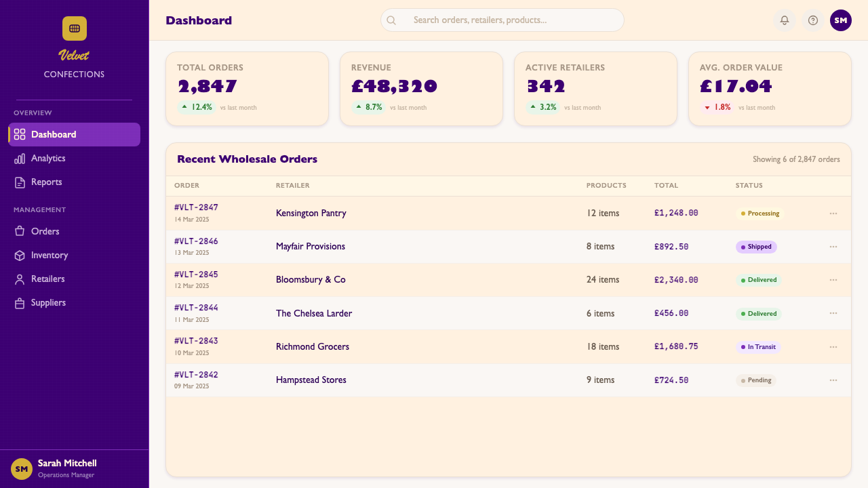Focus the search orders input field
Image resolution: width=868 pixels, height=488 pixels.
502,20
